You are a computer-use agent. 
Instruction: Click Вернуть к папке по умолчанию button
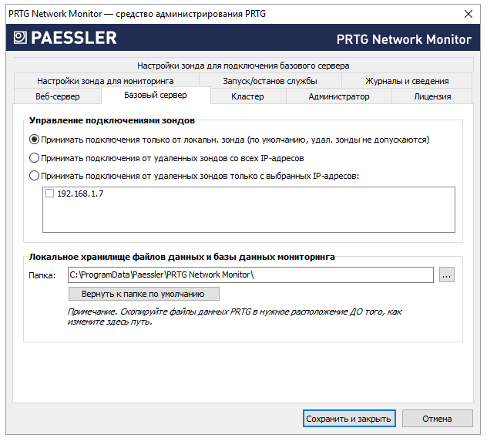(143, 294)
